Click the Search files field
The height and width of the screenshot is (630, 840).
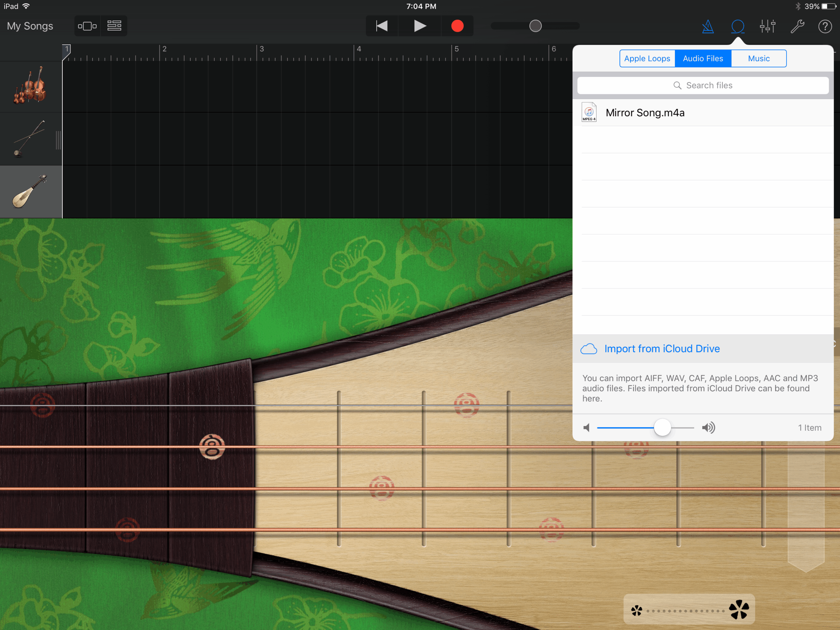pyautogui.click(x=703, y=85)
